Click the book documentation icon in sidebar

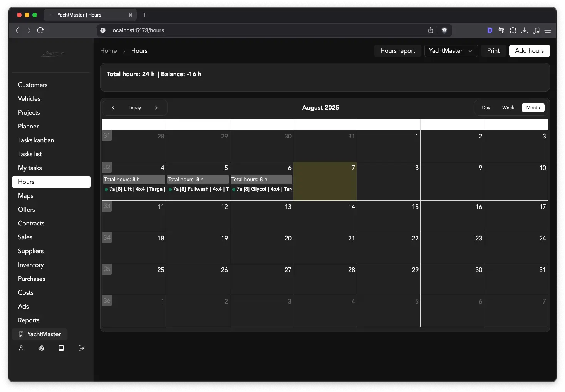coord(61,348)
